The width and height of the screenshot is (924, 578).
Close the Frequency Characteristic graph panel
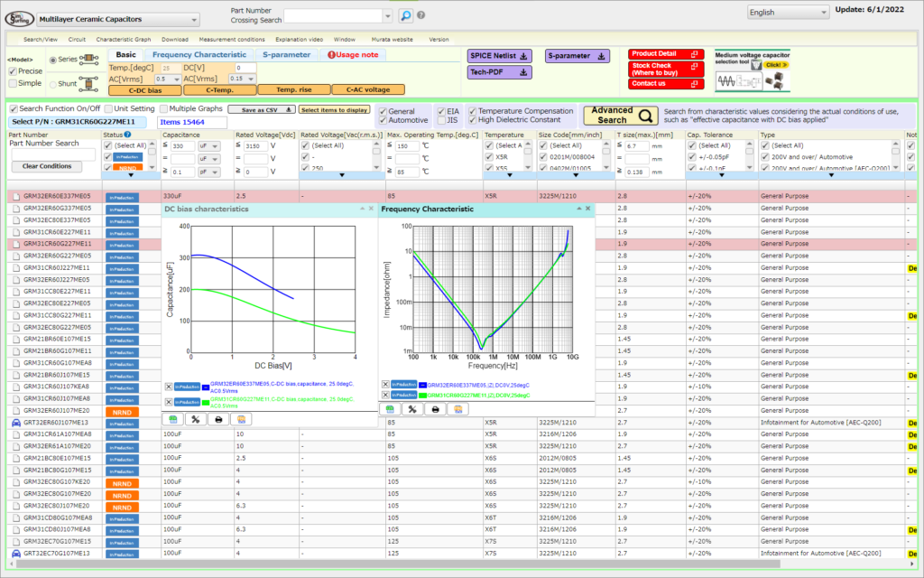click(588, 209)
